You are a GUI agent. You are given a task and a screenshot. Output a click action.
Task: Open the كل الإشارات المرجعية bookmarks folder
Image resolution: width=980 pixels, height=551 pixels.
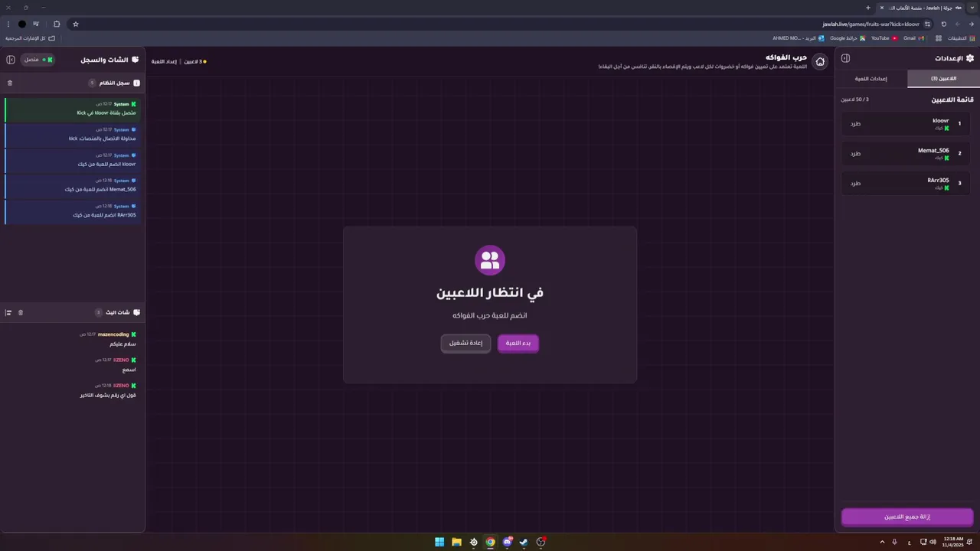point(30,37)
